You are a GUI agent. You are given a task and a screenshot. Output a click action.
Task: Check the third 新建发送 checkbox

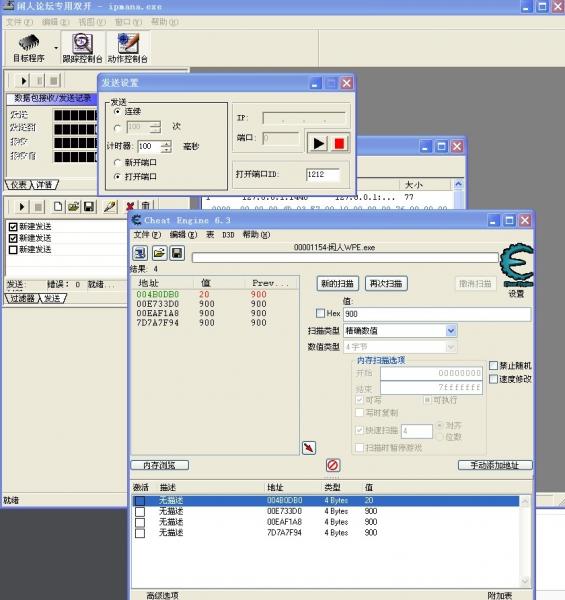click(13, 249)
